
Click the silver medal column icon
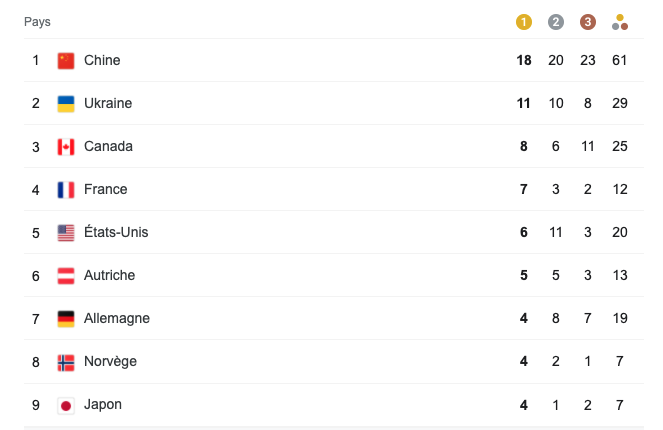click(x=556, y=22)
